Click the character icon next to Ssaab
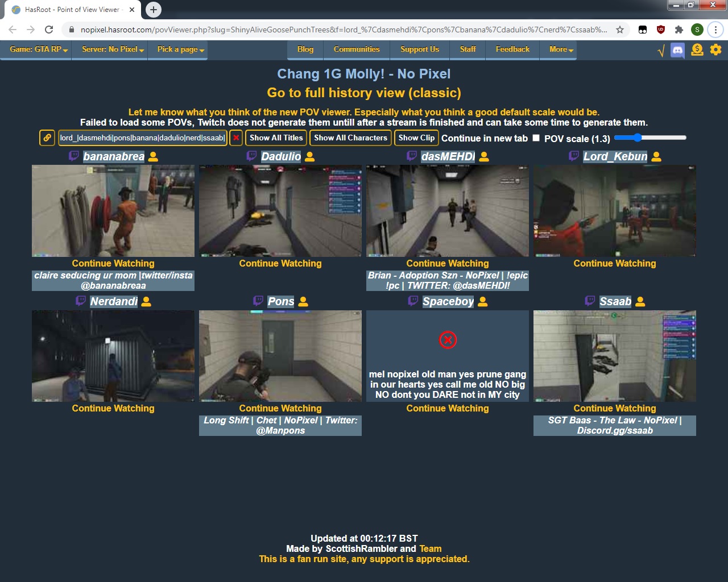The image size is (728, 582). 640,302
